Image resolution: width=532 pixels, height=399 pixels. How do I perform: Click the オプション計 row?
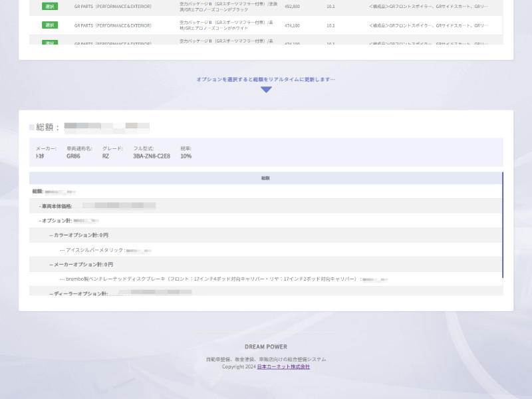coord(265,221)
